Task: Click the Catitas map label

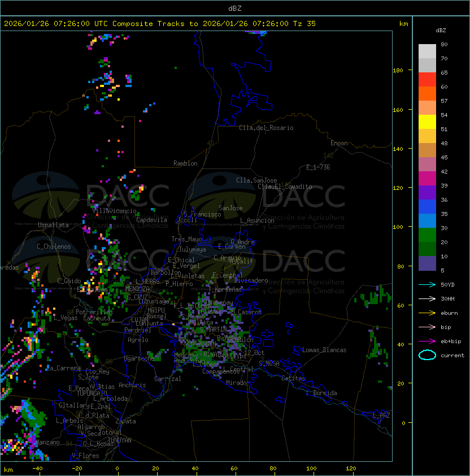Action: (293, 378)
